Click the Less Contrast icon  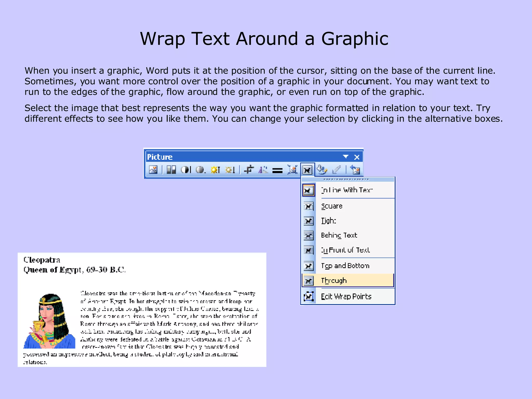click(x=200, y=170)
